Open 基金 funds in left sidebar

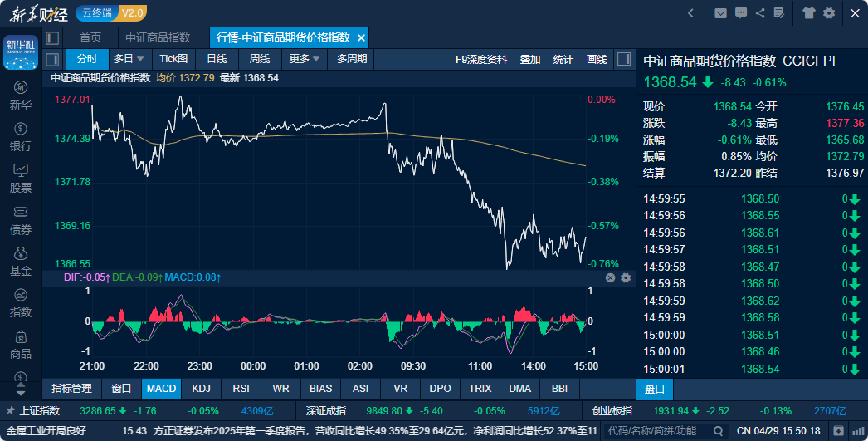(x=21, y=261)
